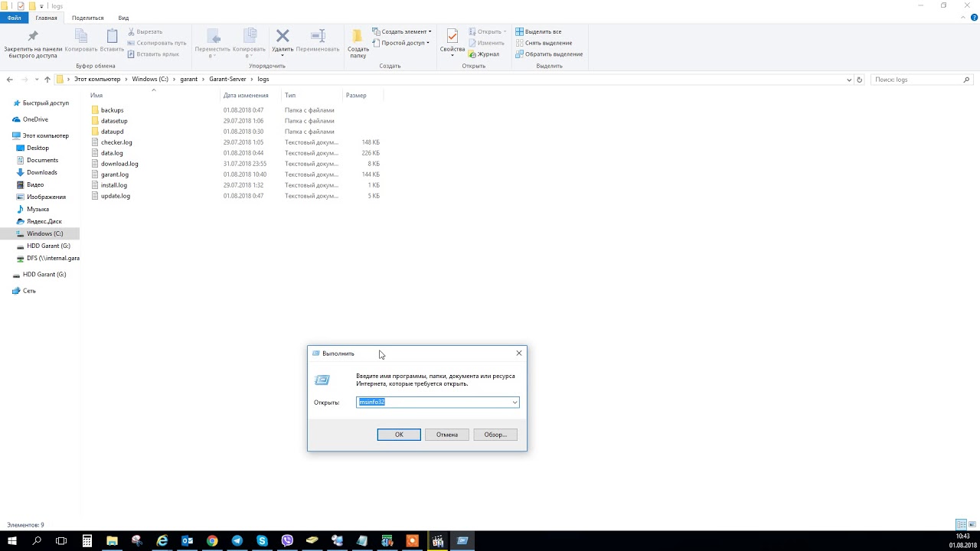Click Снять выделение in ribbon
The height and width of the screenshot is (551, 980).
543,43
